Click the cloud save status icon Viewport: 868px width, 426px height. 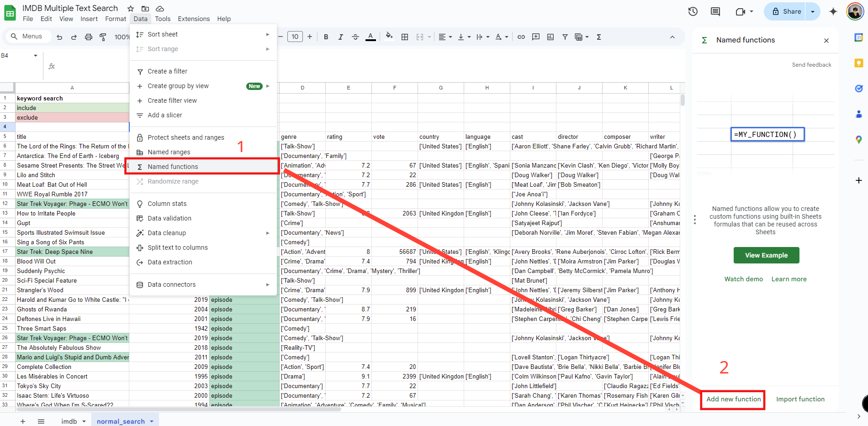(160, 8)
